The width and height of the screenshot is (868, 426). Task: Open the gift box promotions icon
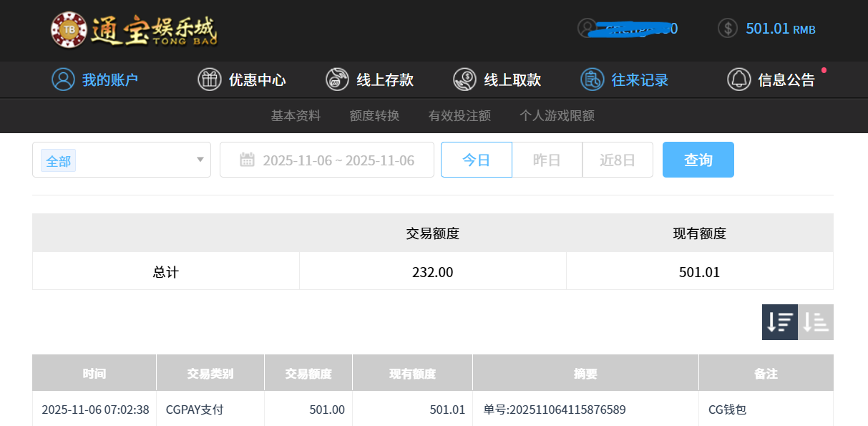210,79
